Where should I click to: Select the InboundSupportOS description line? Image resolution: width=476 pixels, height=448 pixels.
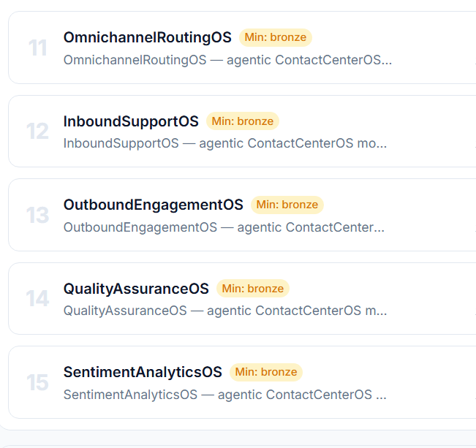225,143
